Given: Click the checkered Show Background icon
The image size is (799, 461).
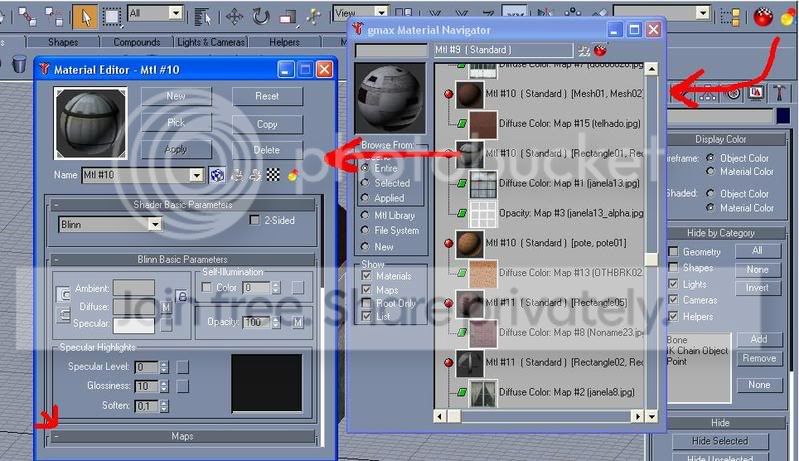Looking at the screenshot, I should [273, 175].
